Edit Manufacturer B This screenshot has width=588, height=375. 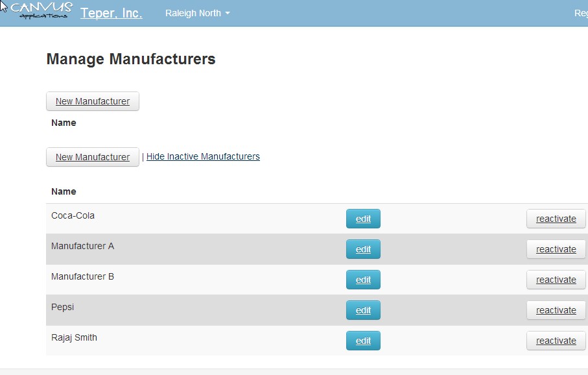[363, 280]
